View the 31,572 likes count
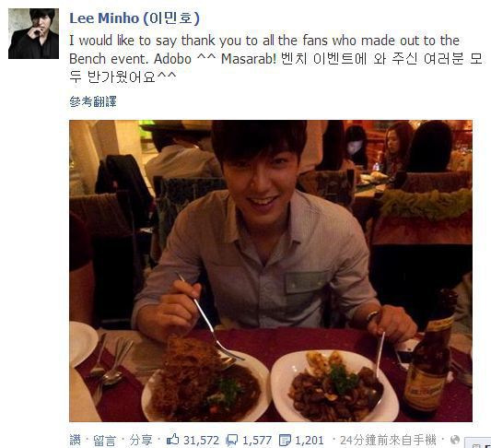Viewport: 491px width, 448px height. tap(202, 441)
